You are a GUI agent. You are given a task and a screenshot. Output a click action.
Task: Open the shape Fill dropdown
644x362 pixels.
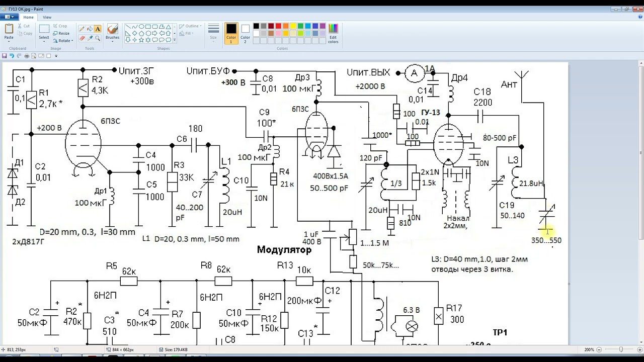[x=187, y=33]
